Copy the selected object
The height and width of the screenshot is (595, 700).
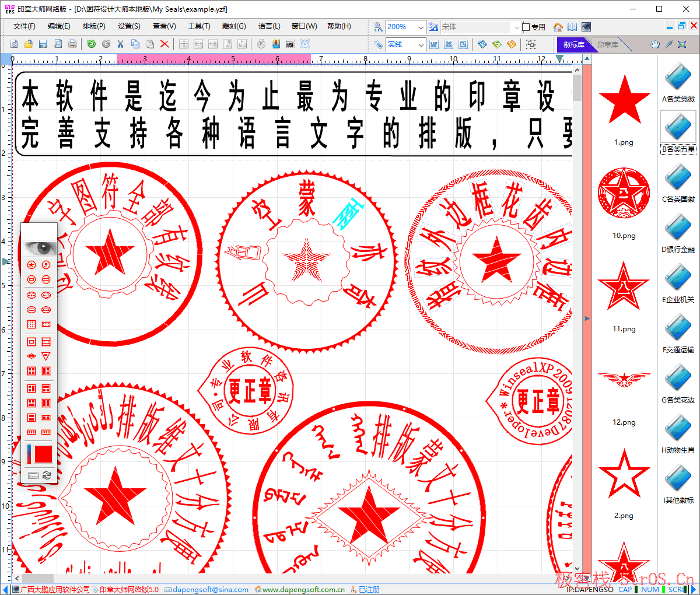(x=135, y=44)
